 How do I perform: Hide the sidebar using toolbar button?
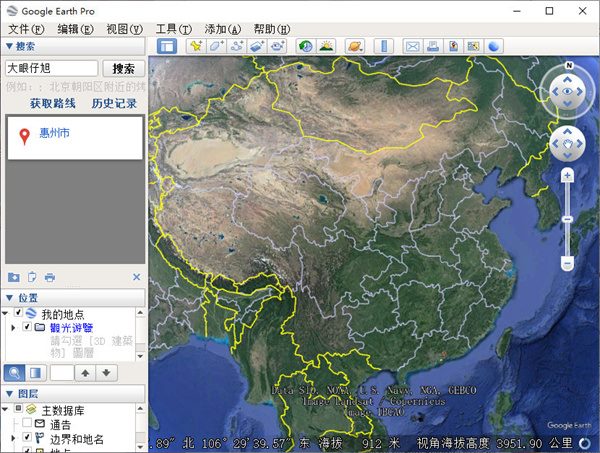pyautogui.click(x=167, y=46)
